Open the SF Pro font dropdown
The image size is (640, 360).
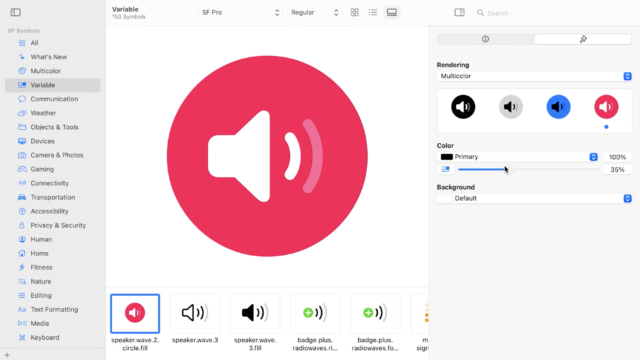[240, 13]
